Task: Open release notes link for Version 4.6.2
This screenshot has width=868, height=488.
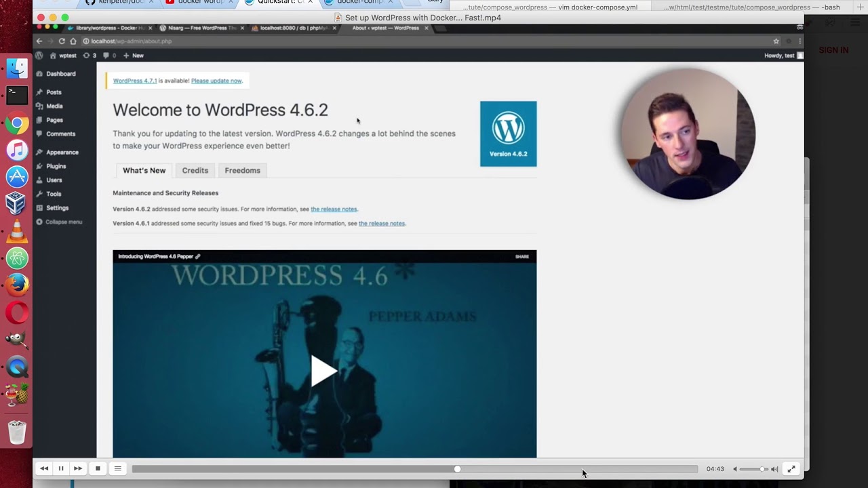Action: pyautogui.click(x=334, y=209)
